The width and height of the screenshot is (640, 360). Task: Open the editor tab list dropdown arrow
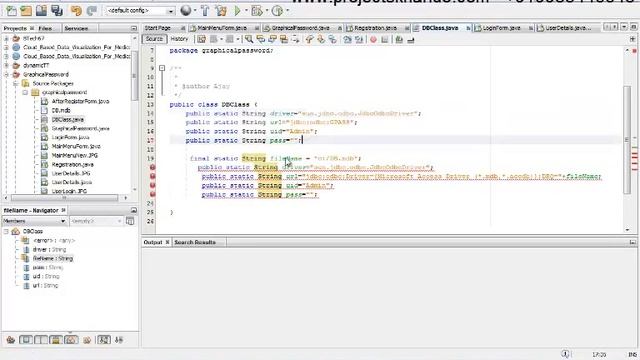(624, 27)
